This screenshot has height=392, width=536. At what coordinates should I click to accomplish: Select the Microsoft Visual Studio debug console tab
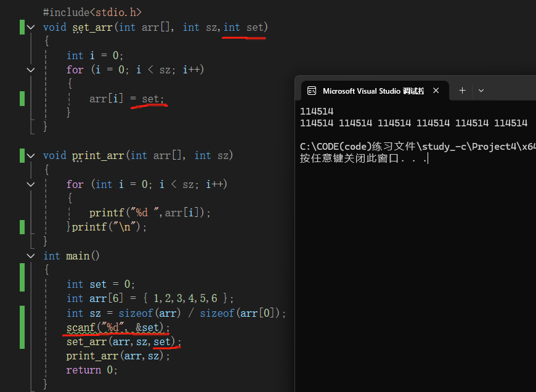coord(375,91)
